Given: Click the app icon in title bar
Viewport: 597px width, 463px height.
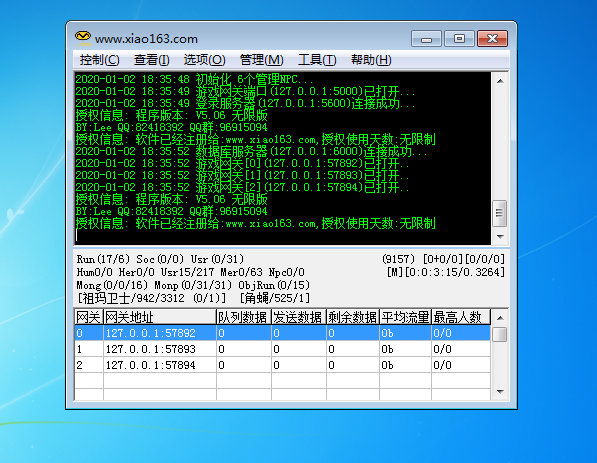Looking at the screenshot, I should click(83, 38).
